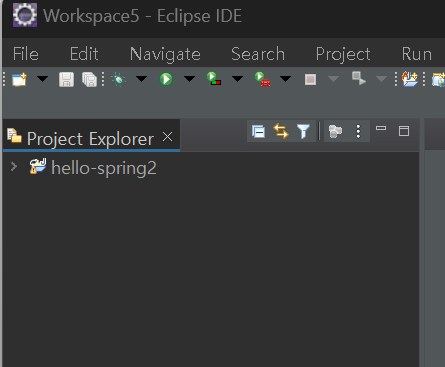The image size is (445, 367).
Task: Click the New wizard icon
Action: click(x=19, y=80)
